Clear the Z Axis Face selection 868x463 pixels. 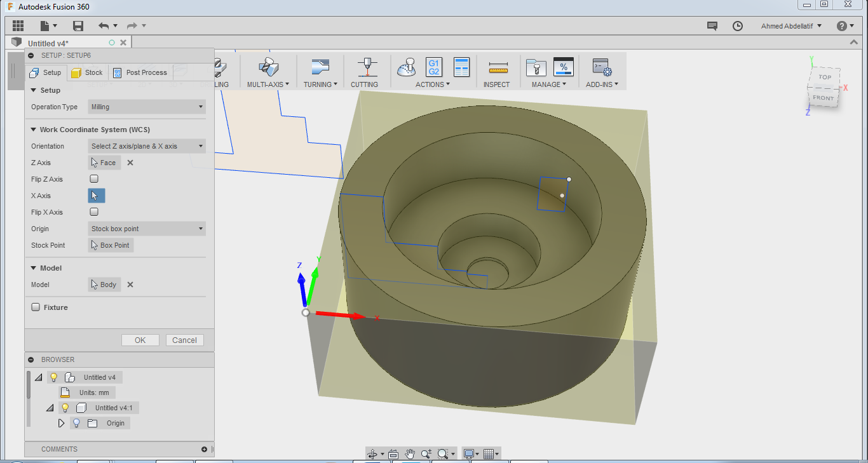pos(130,163)
